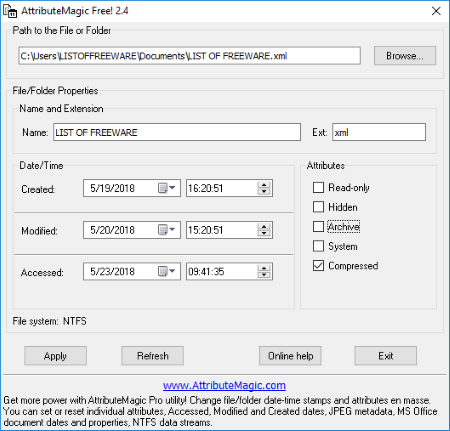The height and width of the screenshot is (431, 450).
Task: Check the Hidden attribute box
Action: [318, 207]
